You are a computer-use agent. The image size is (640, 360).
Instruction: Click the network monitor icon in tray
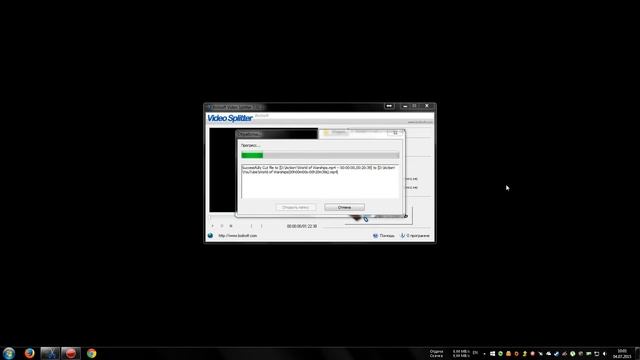pyautogui.click(x=596, y=353)
